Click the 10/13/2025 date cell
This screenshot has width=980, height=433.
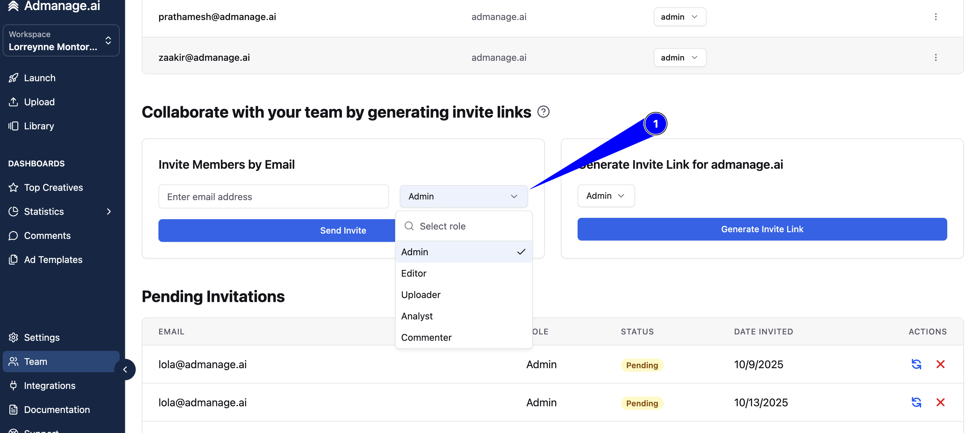pos(761,402)
